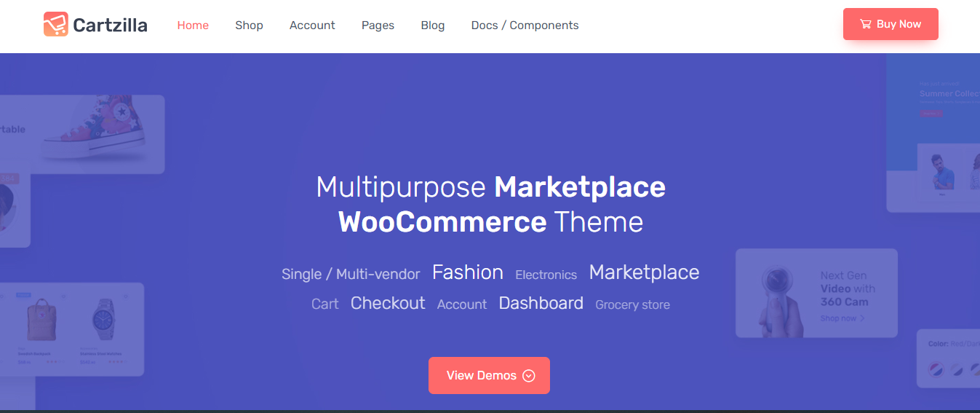Select the Fashion tag
The width and height of the screenshot is (980, 413).
(468, 272)
